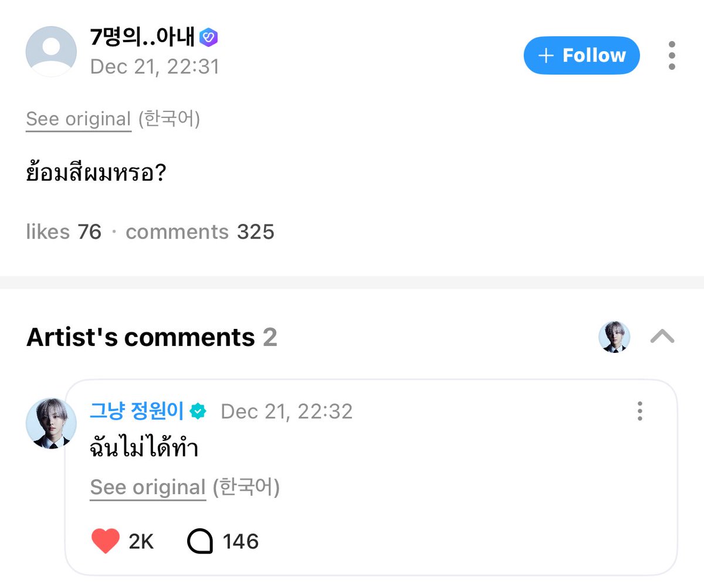Open the artist comment's three-dot menu

click(x=639, y=412)
